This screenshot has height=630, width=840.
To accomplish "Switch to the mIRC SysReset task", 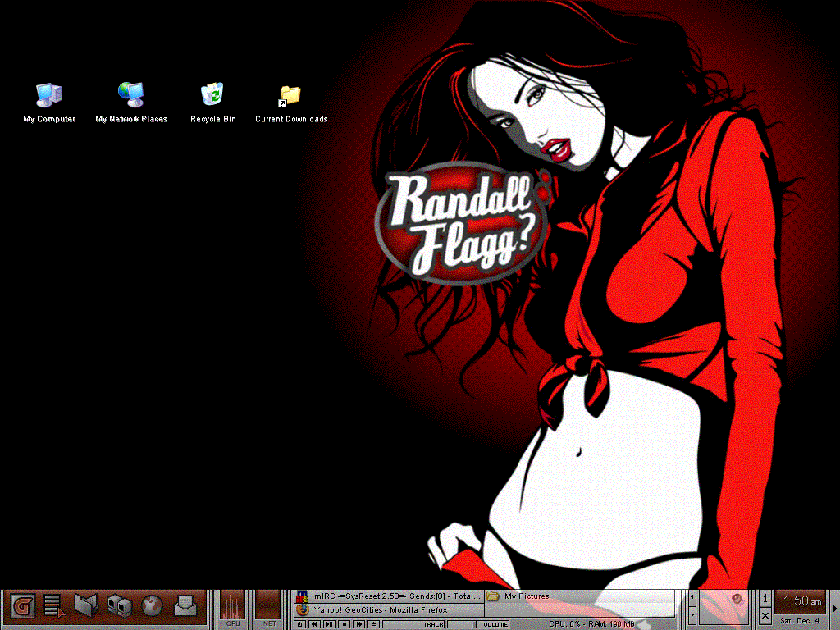I will [390, 596].
